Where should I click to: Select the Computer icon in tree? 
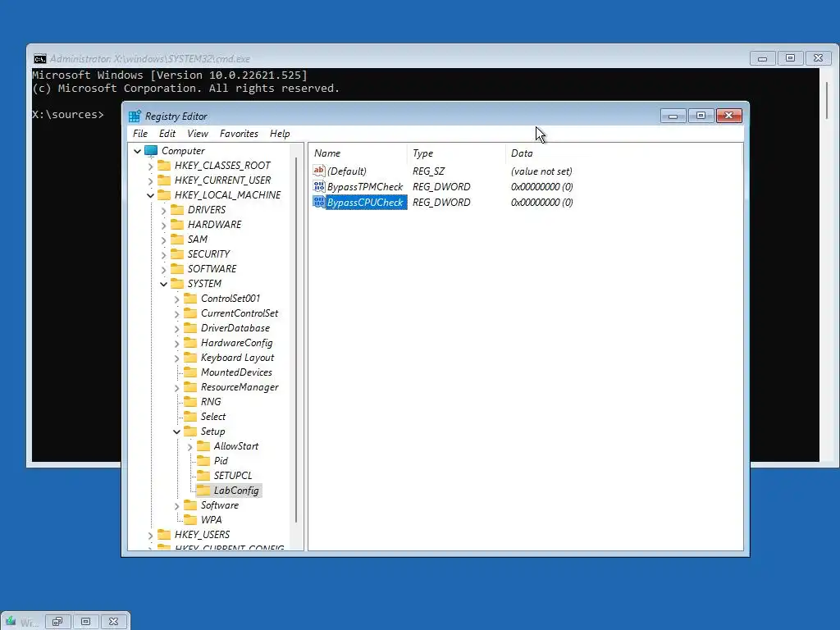click(151, 151)
